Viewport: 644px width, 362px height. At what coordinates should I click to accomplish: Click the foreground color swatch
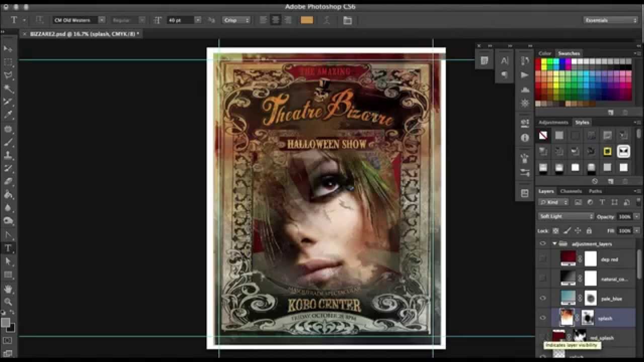pos(6,322)
